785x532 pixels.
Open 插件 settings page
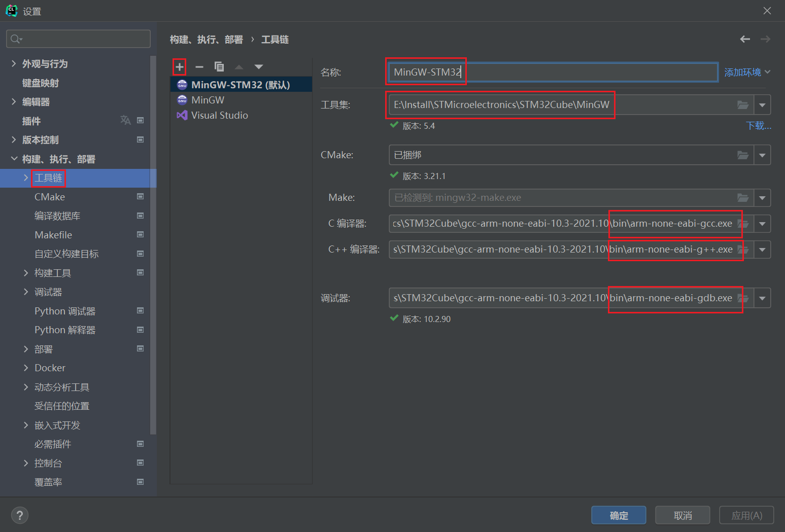(31, 121)
